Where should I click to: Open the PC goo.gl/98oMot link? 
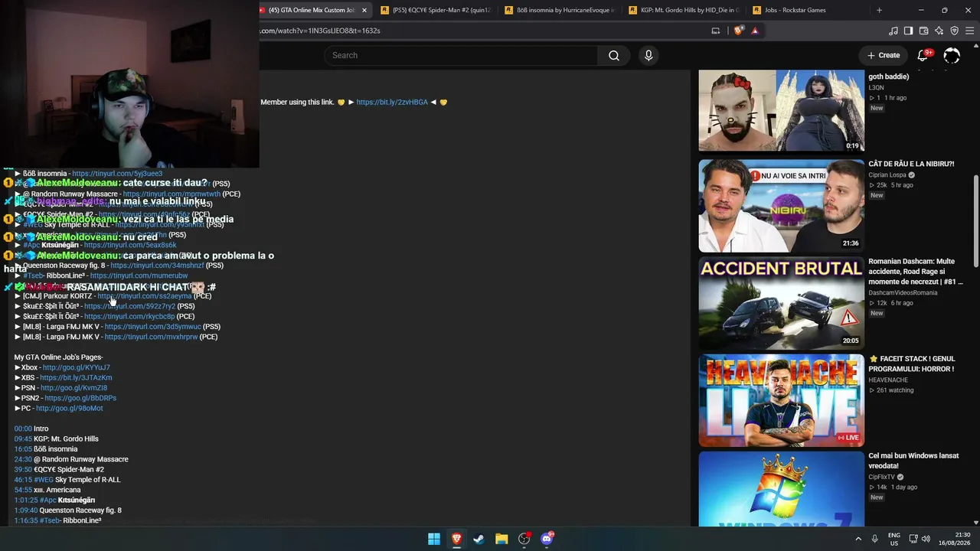(69, 409)
